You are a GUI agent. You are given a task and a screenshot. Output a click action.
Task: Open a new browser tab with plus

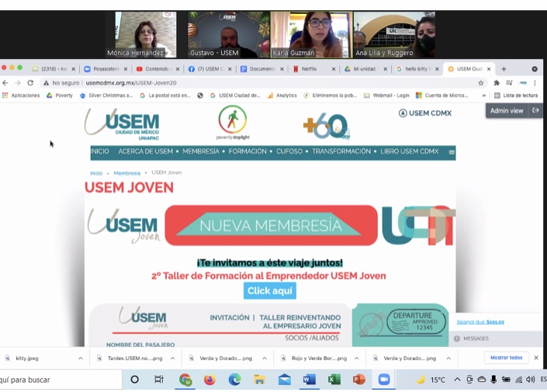pos(504,69)
